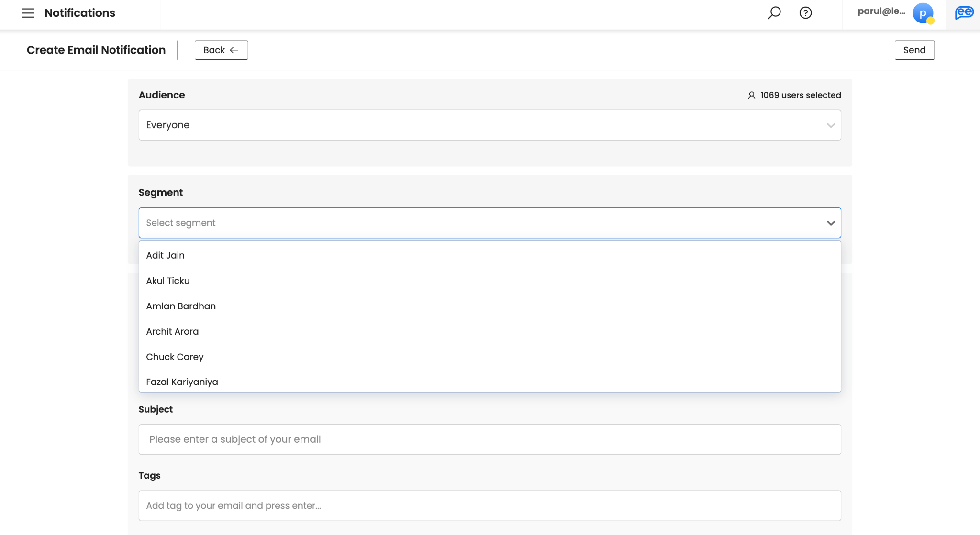Click inside the Select segment field
Screen dimensions: 980x535
pos(479,223)
